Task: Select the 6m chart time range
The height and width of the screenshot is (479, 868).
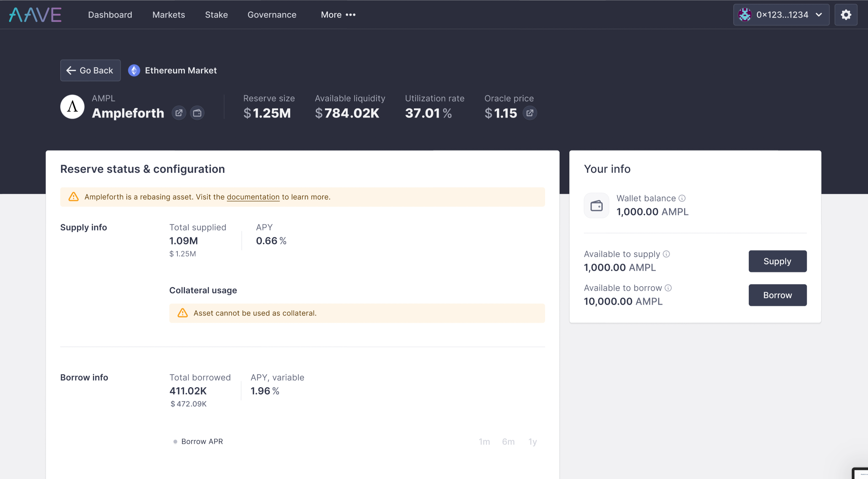Action: [x=508, y=441]
